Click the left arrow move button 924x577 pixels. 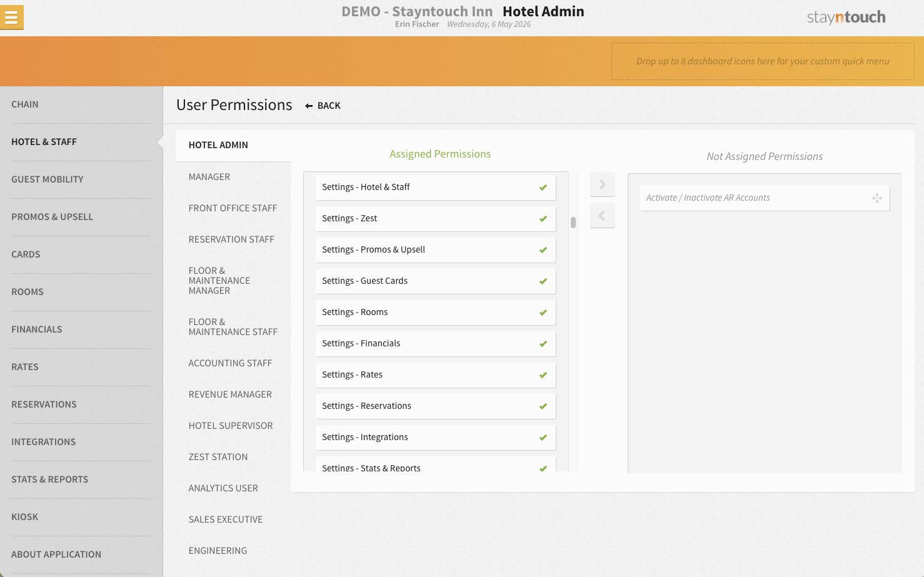(603, 216)
